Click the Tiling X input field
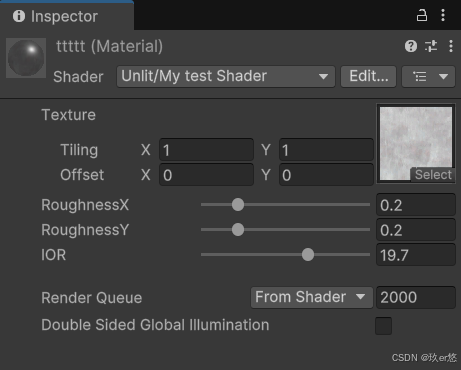Screen dimensions: 461x370 tap(206, 150)
